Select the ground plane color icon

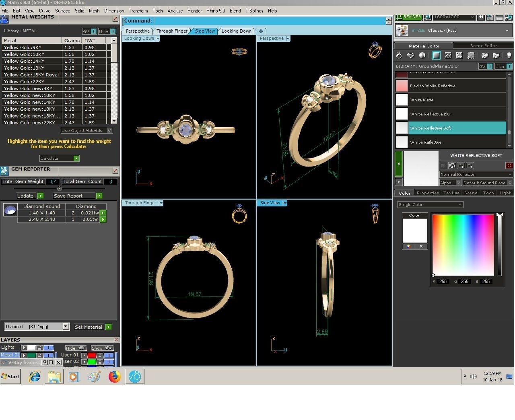(436, 56)
